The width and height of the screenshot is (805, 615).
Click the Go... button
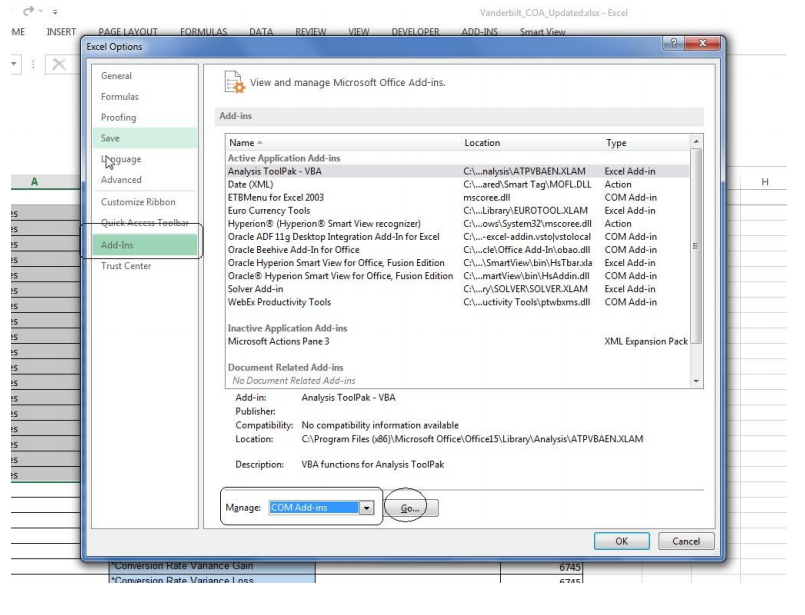pyautogui.click(x=411, y=508)
